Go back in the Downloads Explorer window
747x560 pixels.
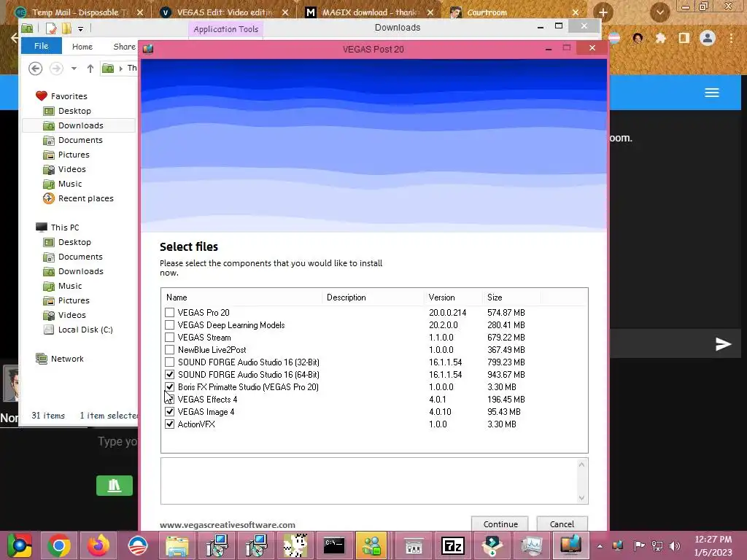35,69
